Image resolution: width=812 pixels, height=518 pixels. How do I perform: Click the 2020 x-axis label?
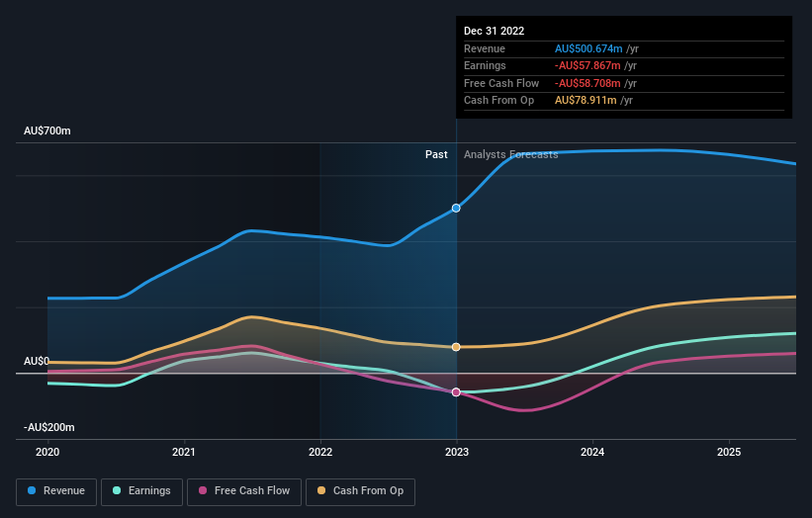[47, 452]
